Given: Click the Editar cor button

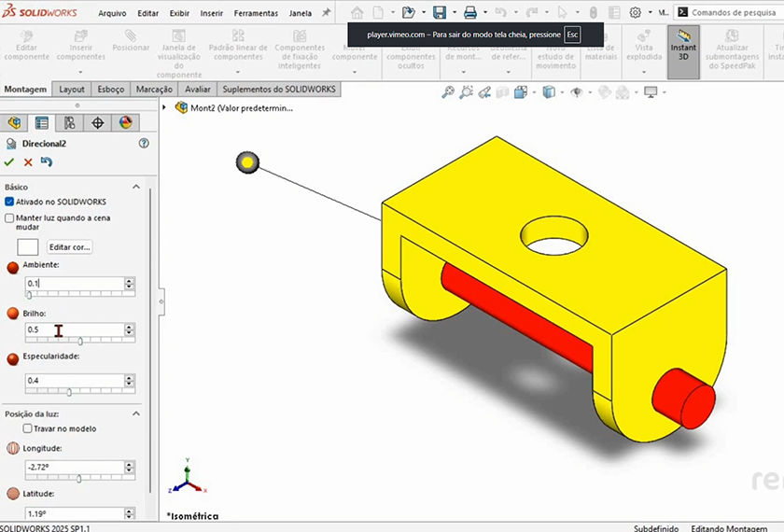Looking at the screenshot, I should (x=70, y=247).
